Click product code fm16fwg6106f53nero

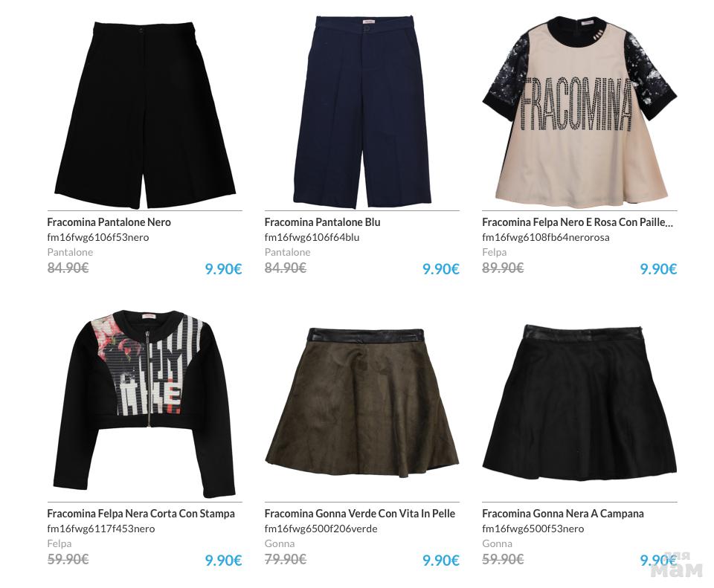coord(98,237)
